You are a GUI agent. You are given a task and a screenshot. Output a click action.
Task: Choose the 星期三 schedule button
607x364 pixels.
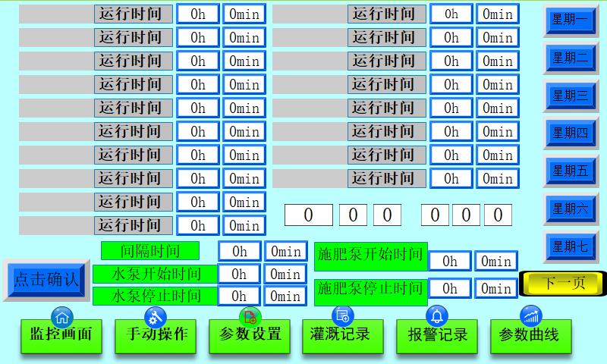tap(571, 96)
